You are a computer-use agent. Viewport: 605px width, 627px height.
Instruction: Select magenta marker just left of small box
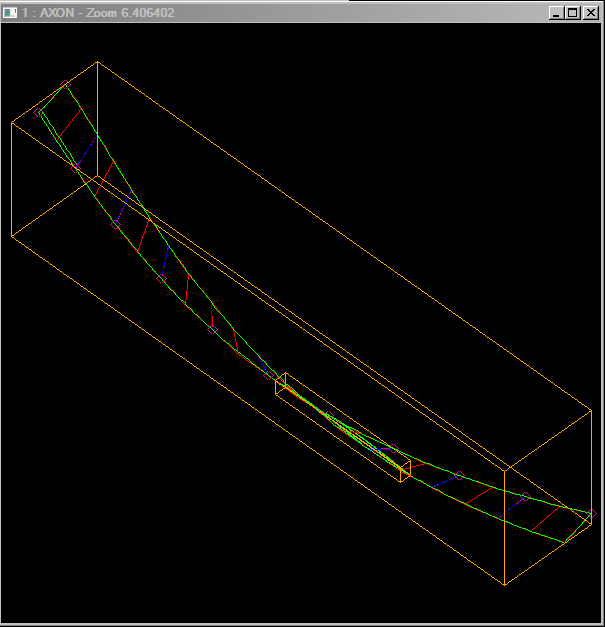coord(268,375)
